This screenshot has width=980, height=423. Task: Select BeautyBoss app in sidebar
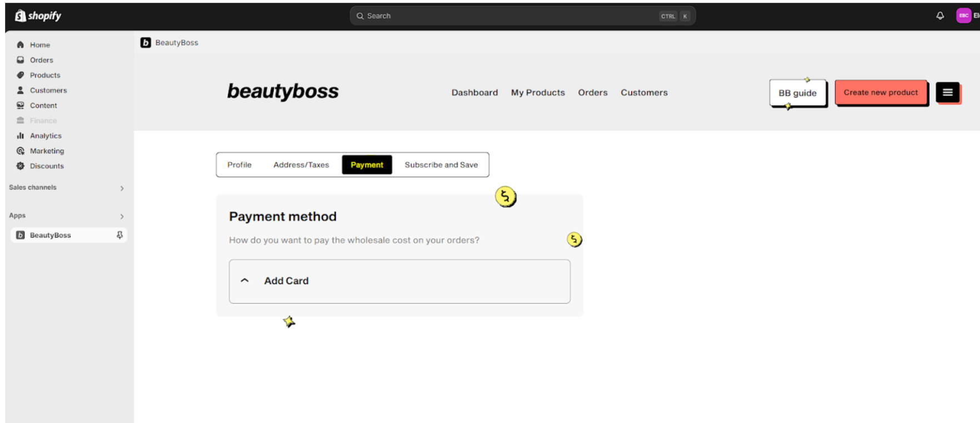69,235
